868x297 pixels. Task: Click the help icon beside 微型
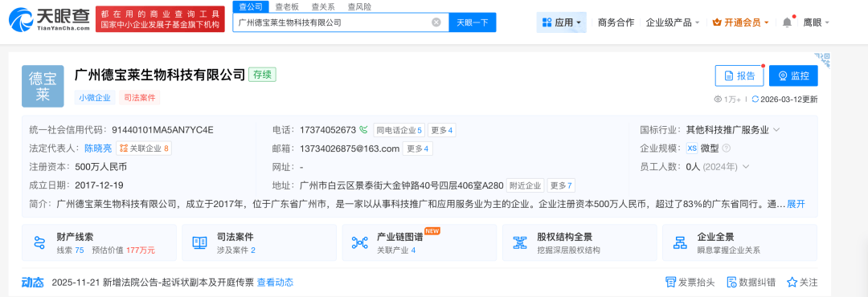point(727,148)
